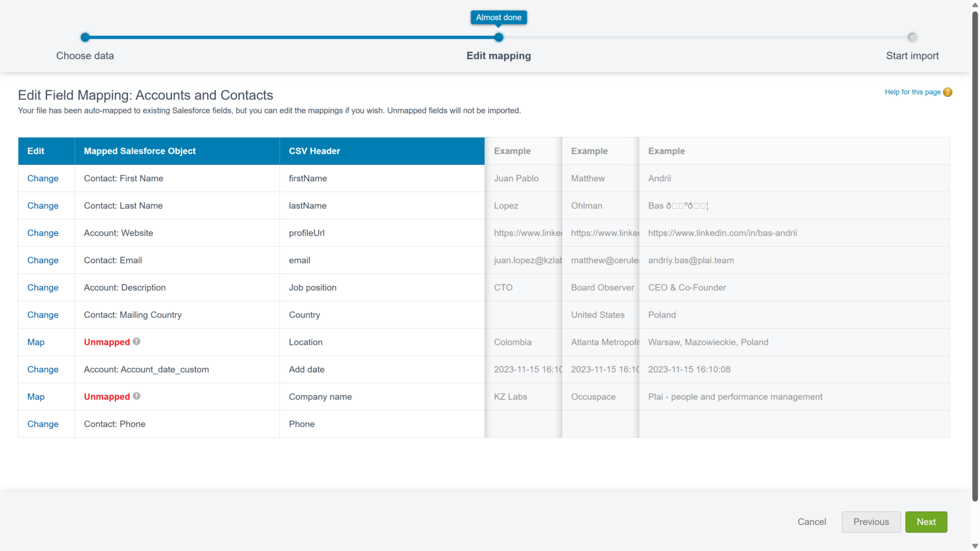980x551 pixels.
Task: Map the Company name CSV header field
Action: (x=36, y=396)
